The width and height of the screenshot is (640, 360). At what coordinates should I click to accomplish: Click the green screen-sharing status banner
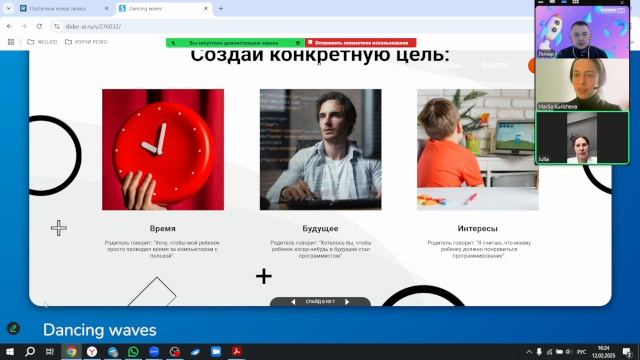(x=235, y=42)
